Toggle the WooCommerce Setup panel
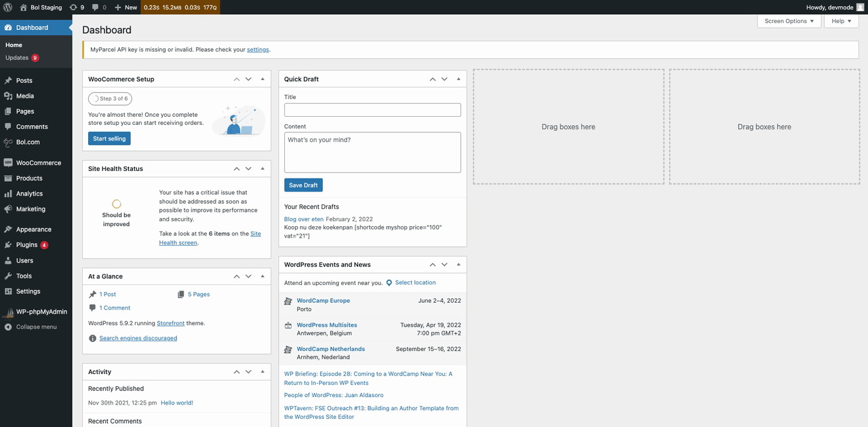 tap(262, 79)
